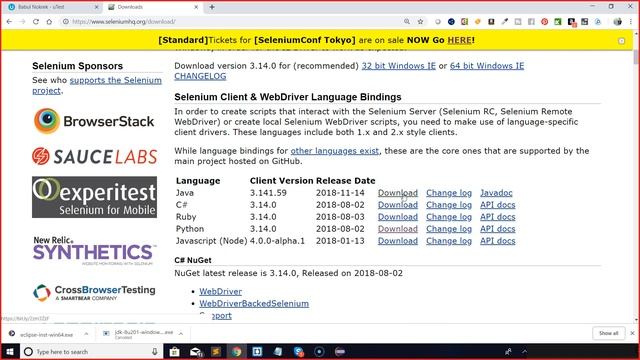The width and height of the screenshot is (640, 360).
Task: Open API docs for C#
Action: click(498, 204)
